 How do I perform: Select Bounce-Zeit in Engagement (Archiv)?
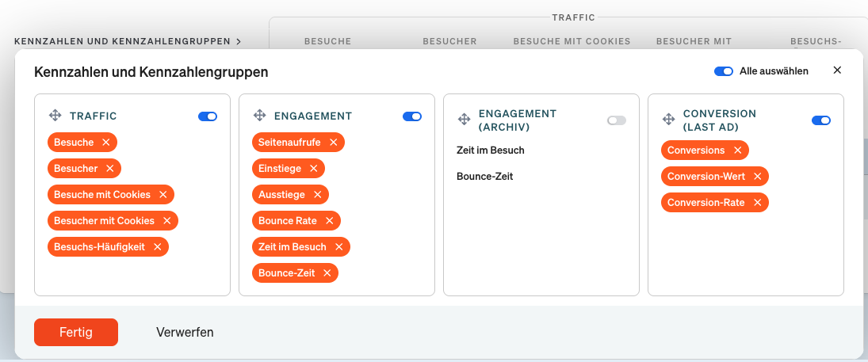pos(485,177)
